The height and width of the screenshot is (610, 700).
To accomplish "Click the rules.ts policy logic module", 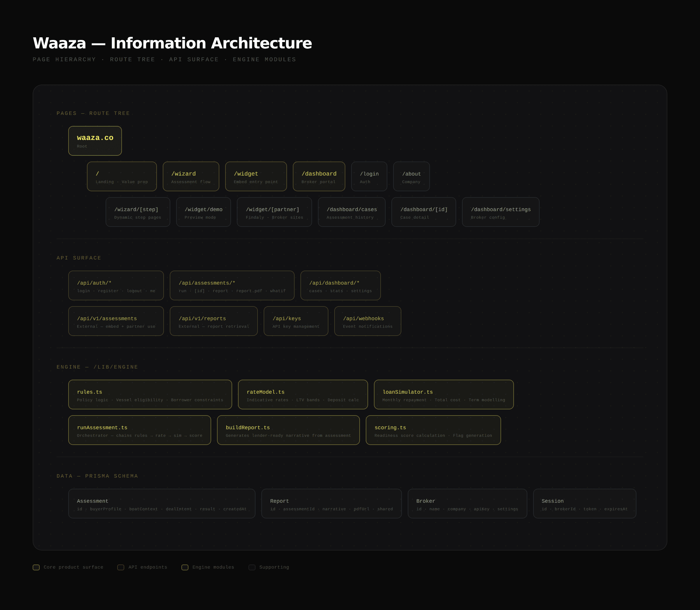I will pos(150,395).
